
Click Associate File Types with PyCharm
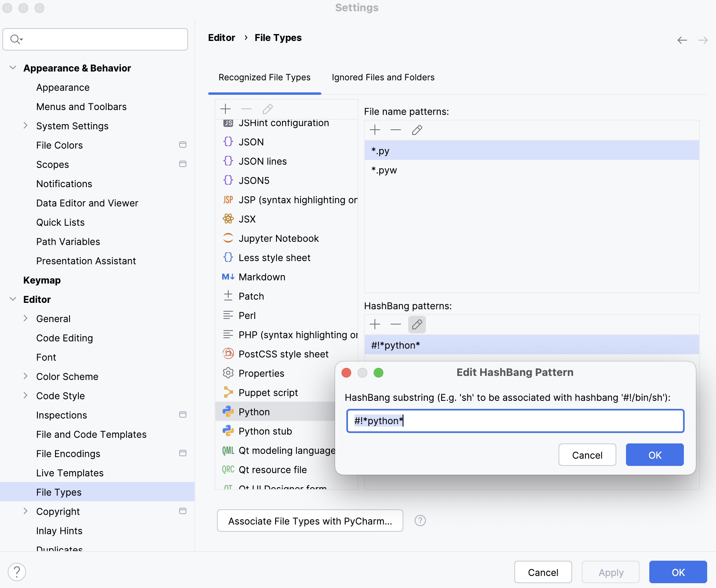point(309,521)
